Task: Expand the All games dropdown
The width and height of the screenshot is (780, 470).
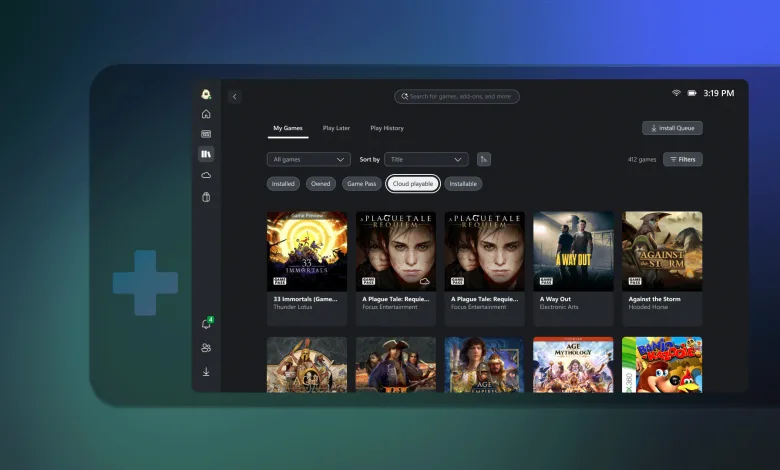Action: coord(308,159)
